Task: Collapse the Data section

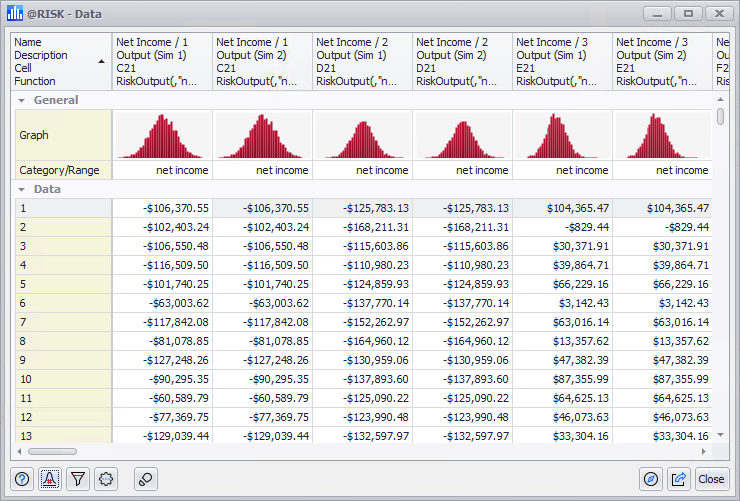Action: [21, 189]
